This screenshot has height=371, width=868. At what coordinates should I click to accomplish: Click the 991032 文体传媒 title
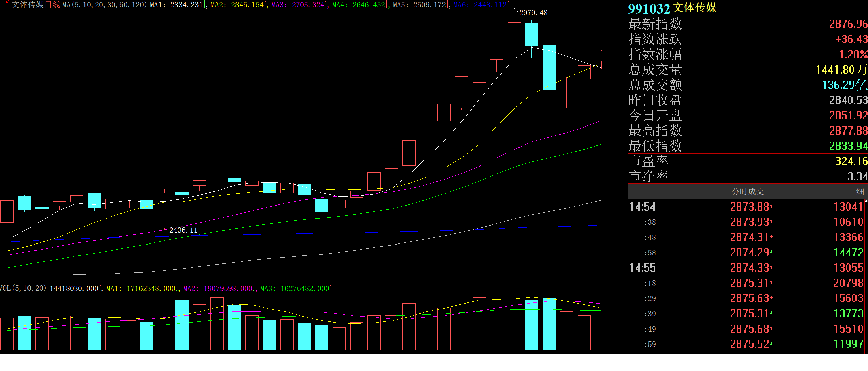point(672,8)
